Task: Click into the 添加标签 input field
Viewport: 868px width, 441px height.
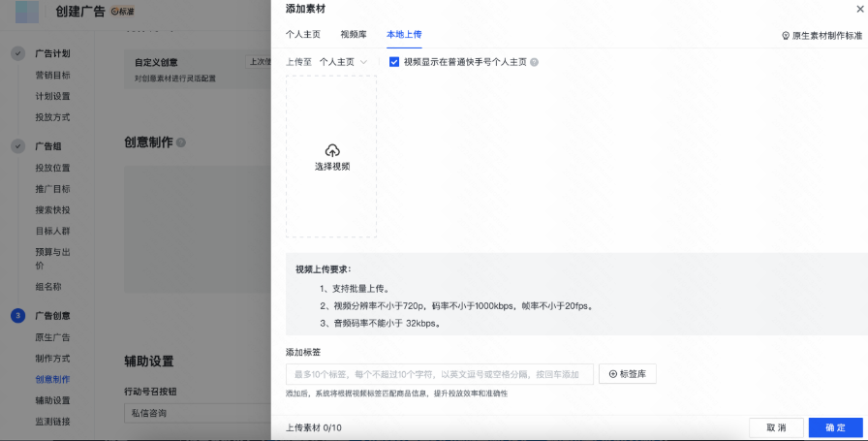Action: (440, 374)
